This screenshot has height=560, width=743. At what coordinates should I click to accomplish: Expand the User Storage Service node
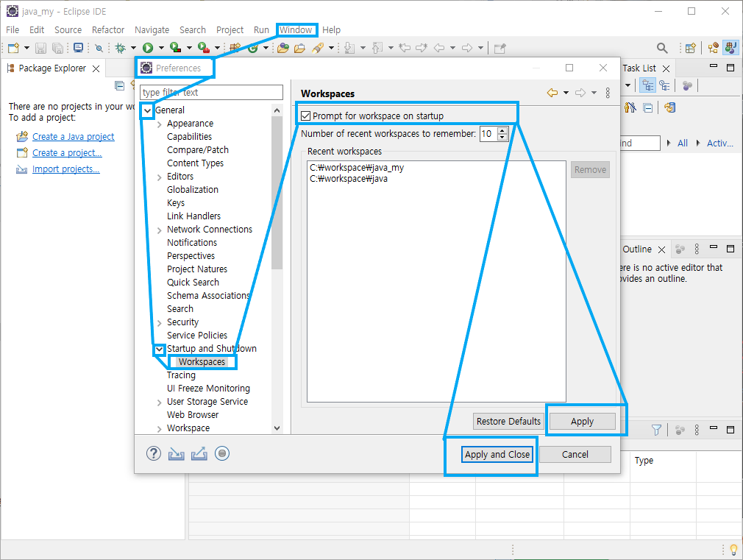click(x=160, y=403)
